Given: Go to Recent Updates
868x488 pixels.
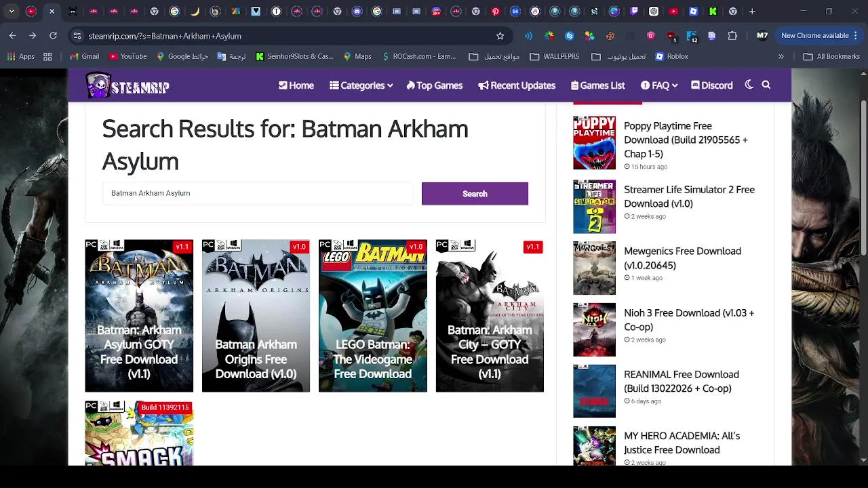Looking at the screenshot, I should (x=517, y=85).
